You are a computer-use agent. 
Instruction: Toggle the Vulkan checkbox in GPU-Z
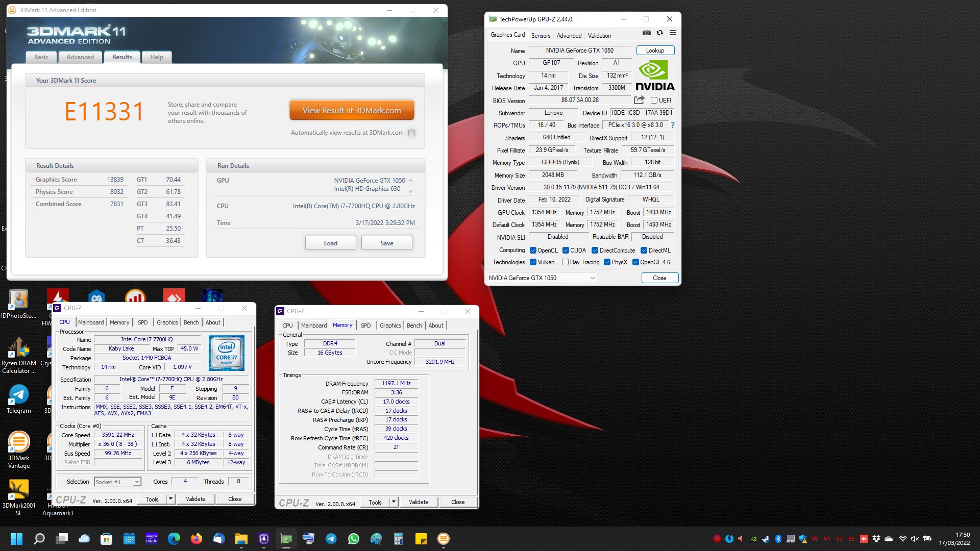point(533,262)
